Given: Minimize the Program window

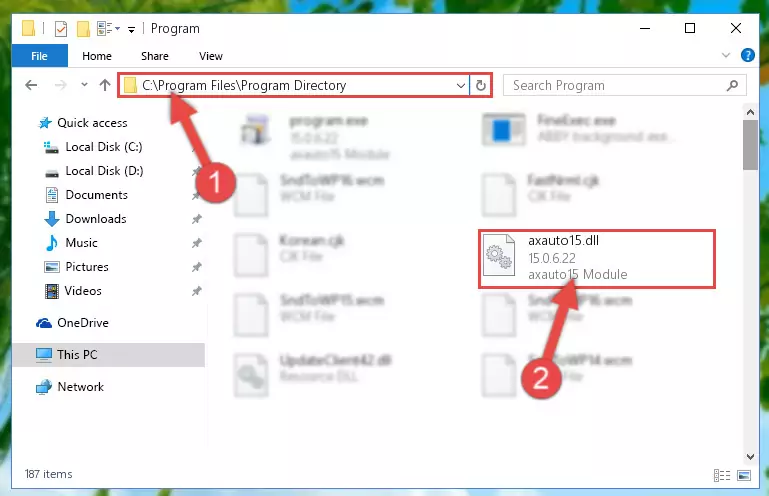Looking at the screenshot, I should click(645, 28).
